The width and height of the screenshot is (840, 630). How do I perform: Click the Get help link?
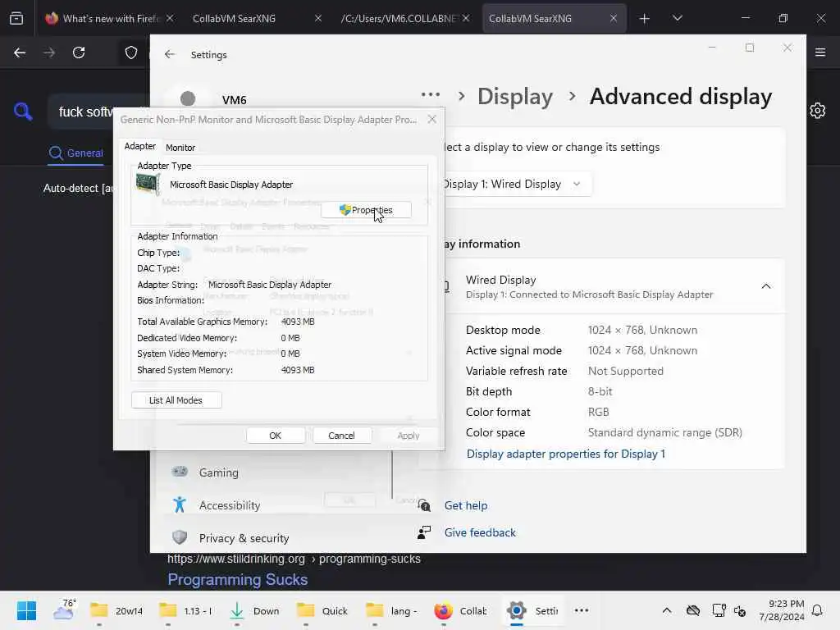tap(466, 505)
